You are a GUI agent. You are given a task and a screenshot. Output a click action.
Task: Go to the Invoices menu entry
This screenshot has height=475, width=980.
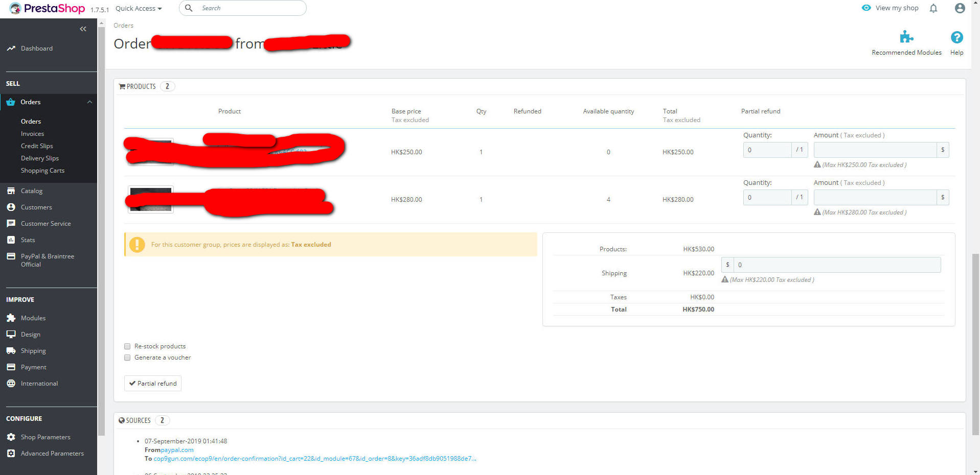point(32,133)
